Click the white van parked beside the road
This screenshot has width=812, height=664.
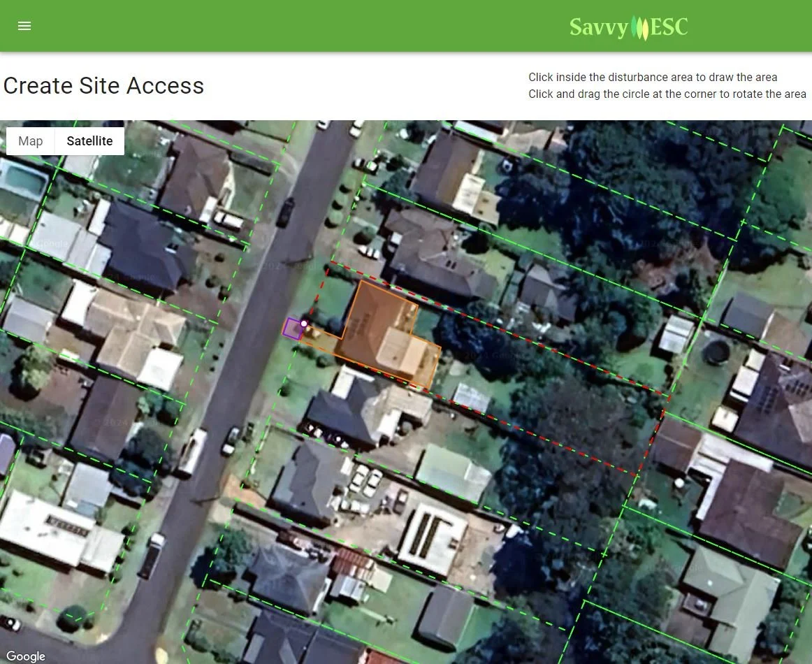click(x=193, y=452)
